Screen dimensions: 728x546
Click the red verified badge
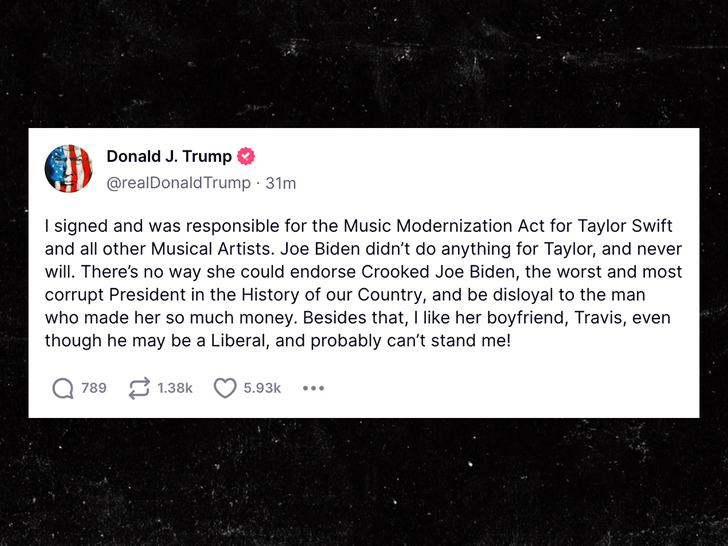pos(245,157)
